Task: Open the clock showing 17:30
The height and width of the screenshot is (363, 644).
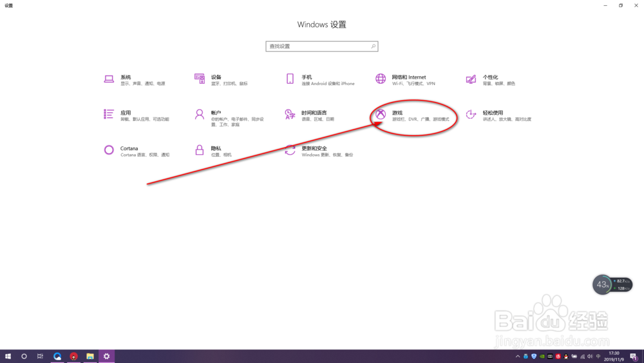Action: [614, 357]
